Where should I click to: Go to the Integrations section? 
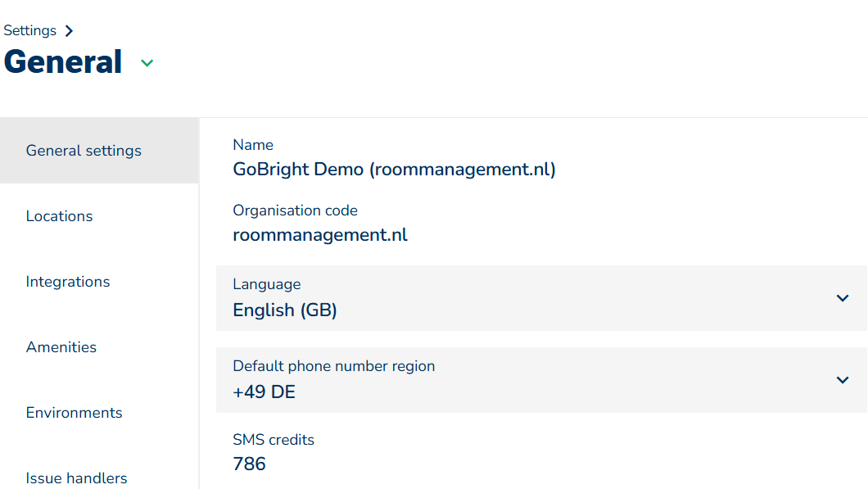click(68, 282)
